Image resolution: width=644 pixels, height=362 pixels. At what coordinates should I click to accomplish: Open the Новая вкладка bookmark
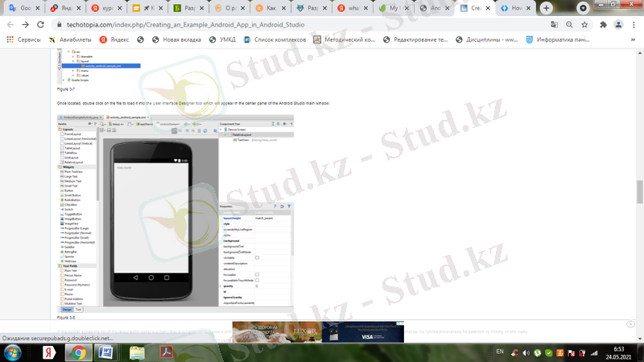176,39
